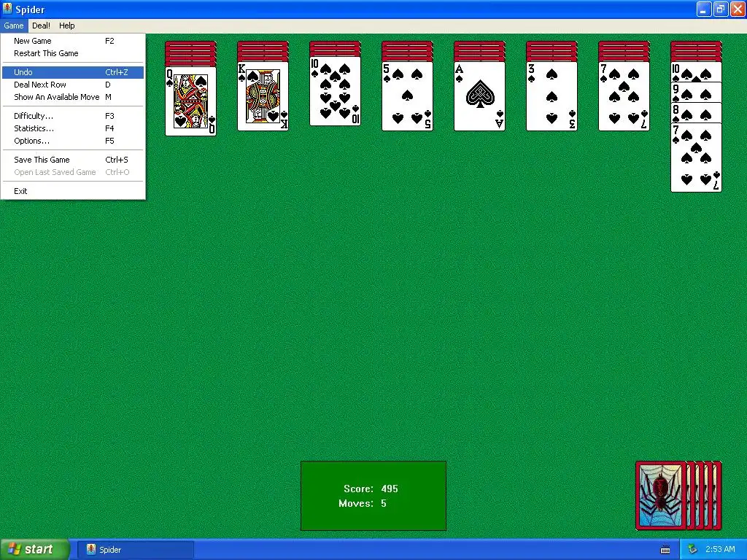Screen dimensions: 747x560
Task: Click the keyboard icon in system tray
Action: (x=665, y=550)
